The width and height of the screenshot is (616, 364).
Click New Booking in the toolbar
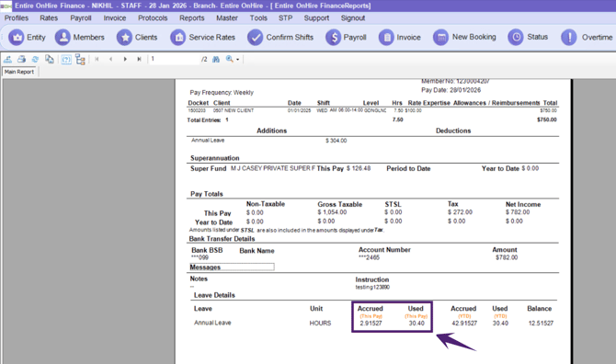coord(464,38)
